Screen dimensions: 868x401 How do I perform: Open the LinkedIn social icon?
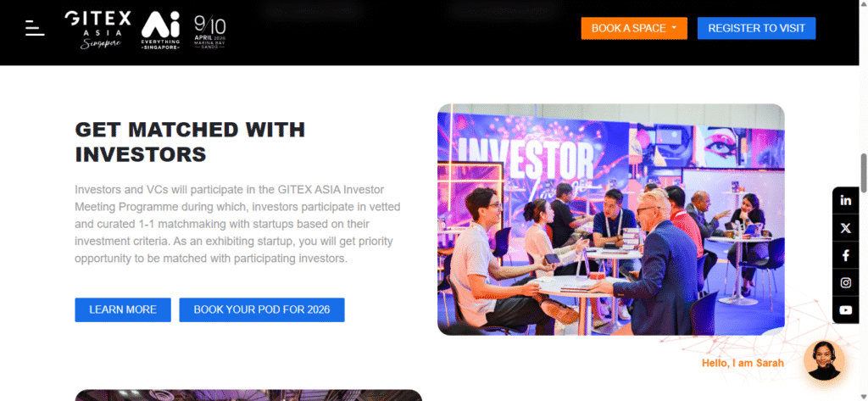[x=845, y=200]
